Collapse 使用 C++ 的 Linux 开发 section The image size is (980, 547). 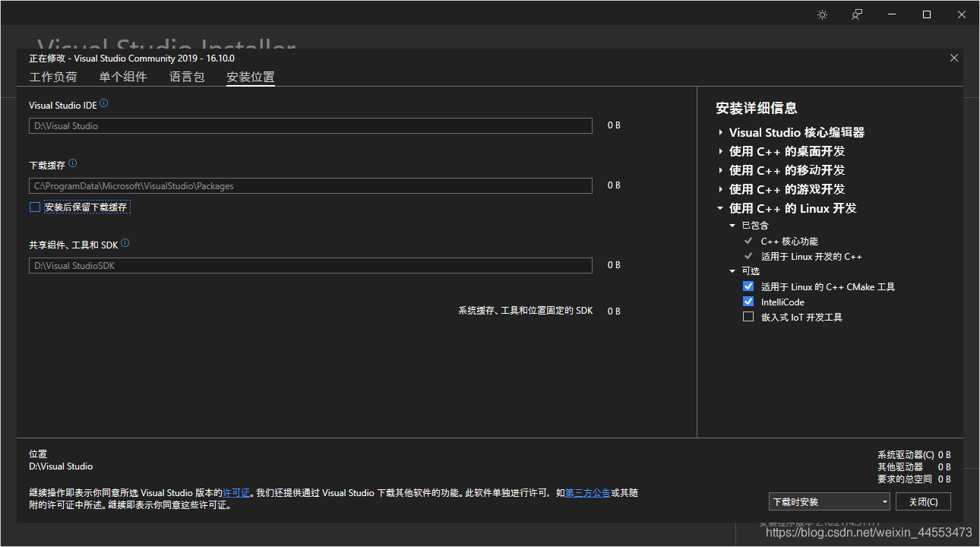click(x=720, y=208)
